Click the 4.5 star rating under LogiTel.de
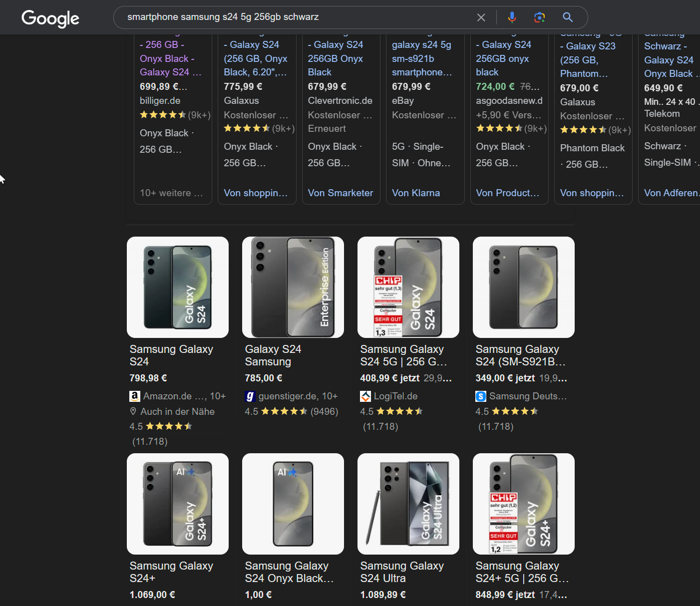700x606 pixels. pos(391,411)
